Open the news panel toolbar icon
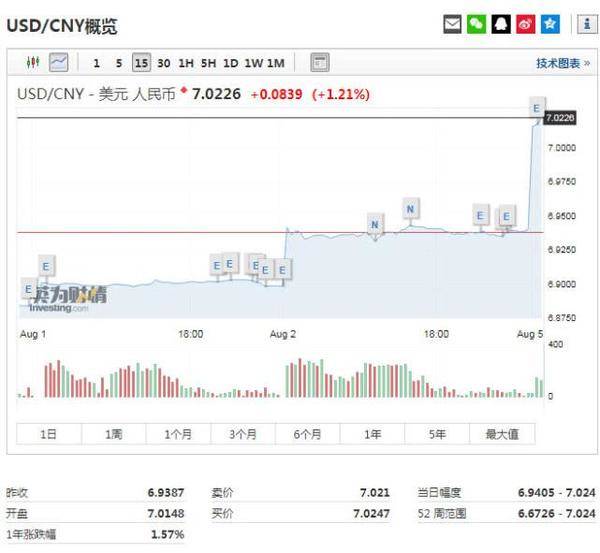The image size is (600, 553). 319,62
